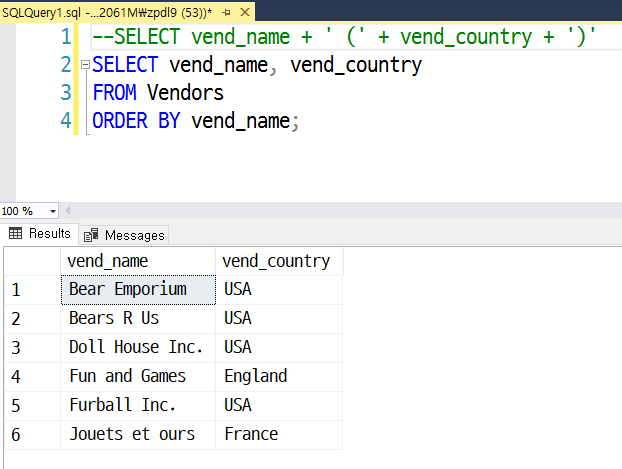
Task: Select the France country cell
Action: [x=279, y=434]
